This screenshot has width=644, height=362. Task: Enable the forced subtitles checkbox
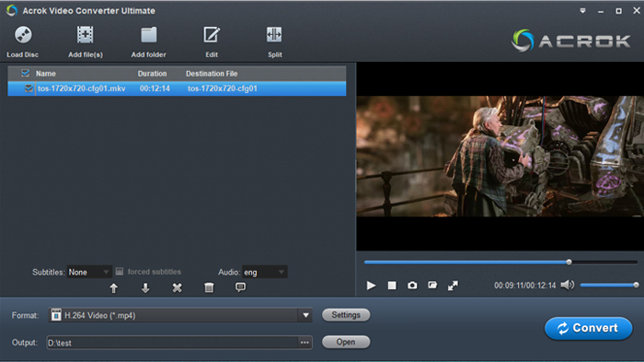[120, 272]
